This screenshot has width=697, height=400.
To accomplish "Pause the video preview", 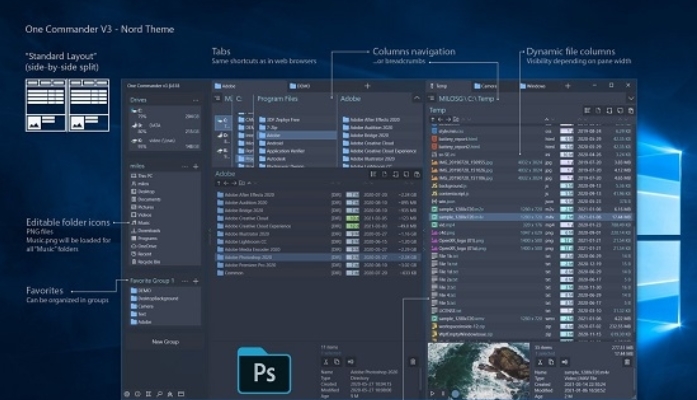I will (x=443, y=393).
